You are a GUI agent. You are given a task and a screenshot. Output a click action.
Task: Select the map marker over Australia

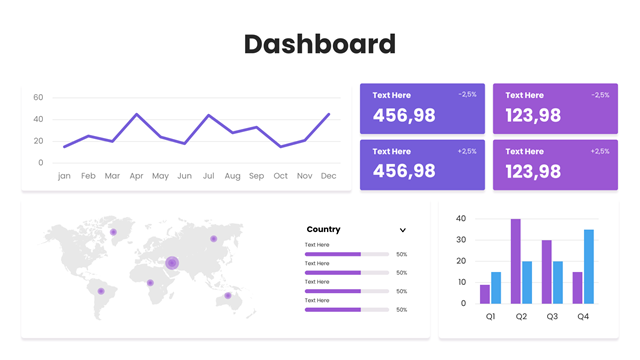click(x=228, y=296)
